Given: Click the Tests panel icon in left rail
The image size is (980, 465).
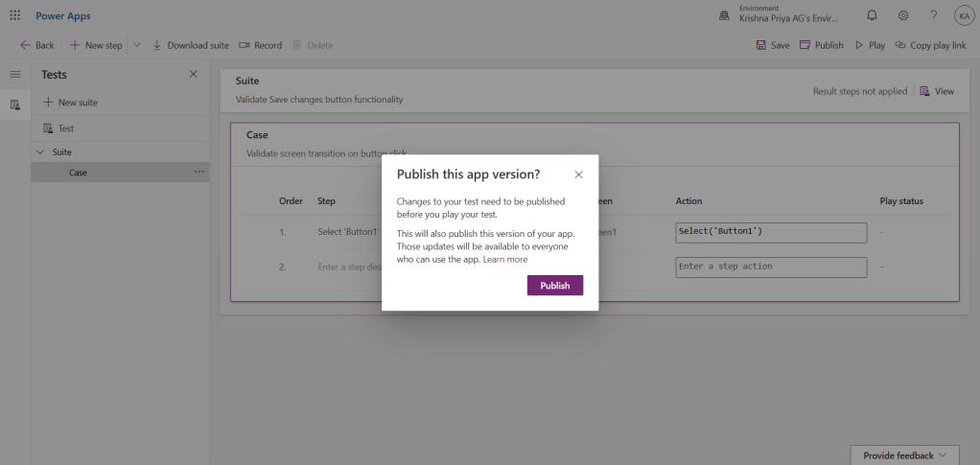Looking at the screenshot, I should (x=14, y=105).
